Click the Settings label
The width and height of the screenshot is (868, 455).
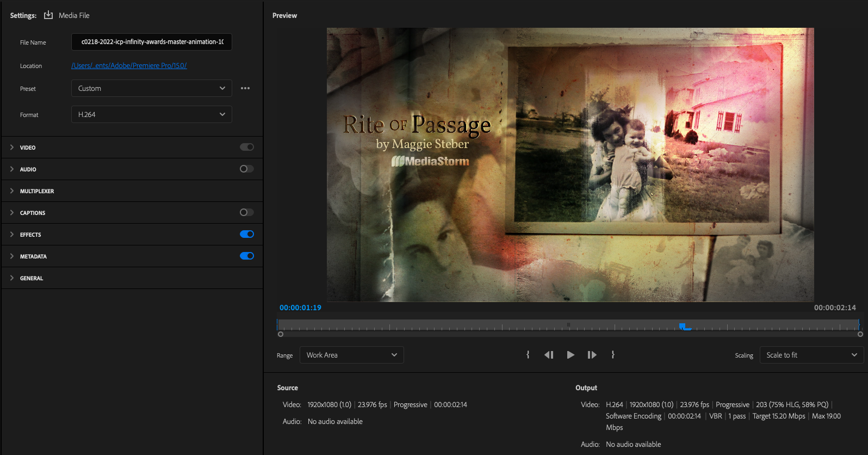coord(23,15)
